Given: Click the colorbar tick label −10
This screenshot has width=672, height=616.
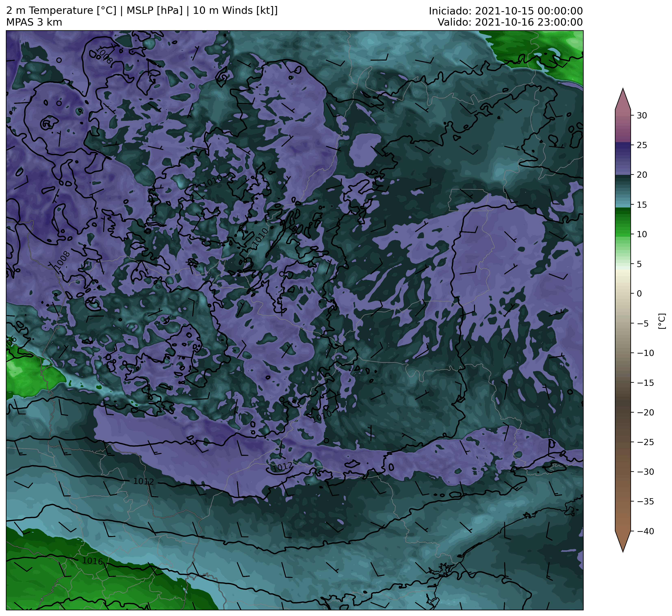Looking at the screenshot, I should click(645, 353).
